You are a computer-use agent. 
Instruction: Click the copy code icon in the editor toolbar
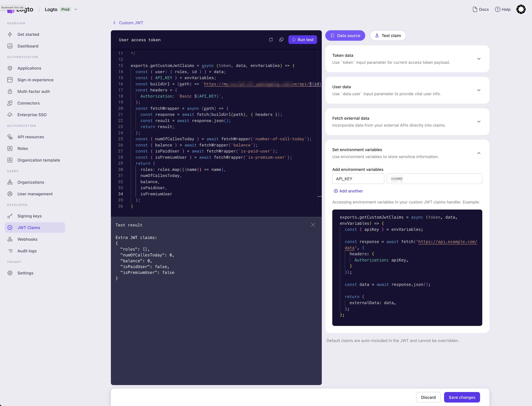point(281,39)
